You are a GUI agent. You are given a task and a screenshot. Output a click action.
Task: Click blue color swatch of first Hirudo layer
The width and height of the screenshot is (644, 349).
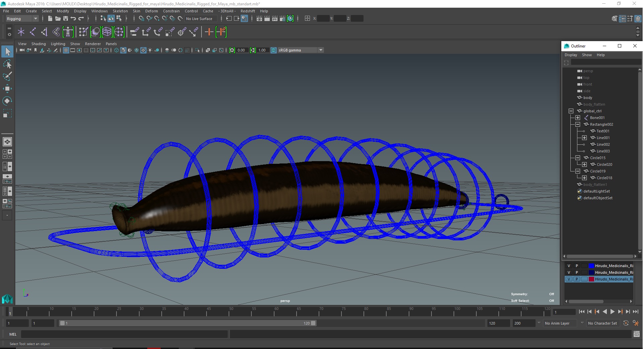pos(591,266)
